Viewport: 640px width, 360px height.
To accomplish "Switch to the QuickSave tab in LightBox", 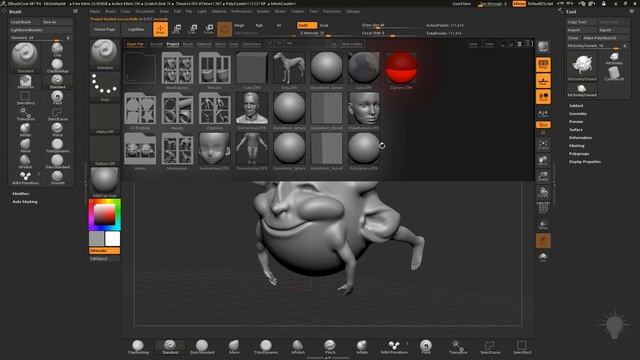I will coord(251,44).
